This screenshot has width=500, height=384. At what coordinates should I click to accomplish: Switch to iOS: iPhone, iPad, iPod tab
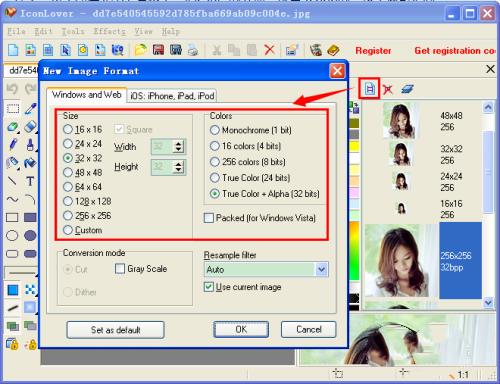click(x=172, y=96)
